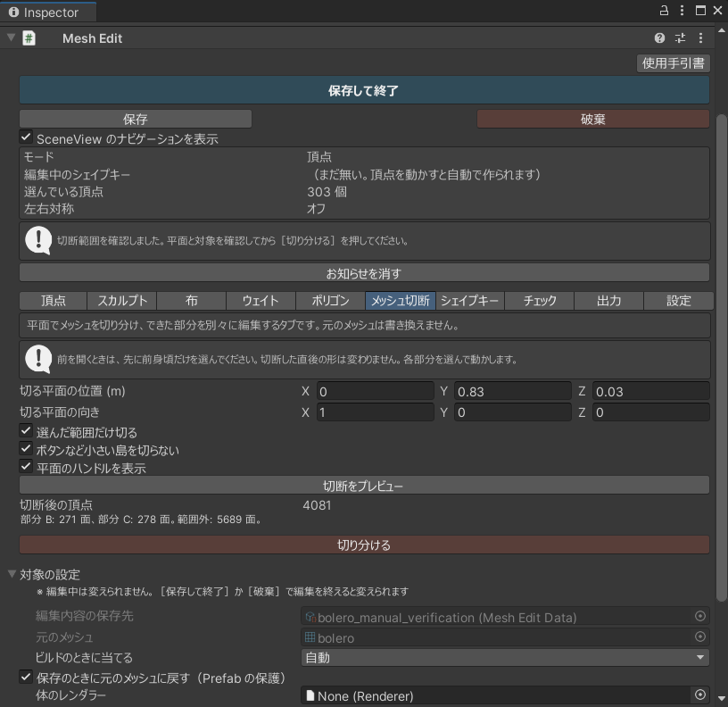
Task: Click the Inspector vertical scrollbar thumb
Action: pyautogui.click(x=721, y=358)
